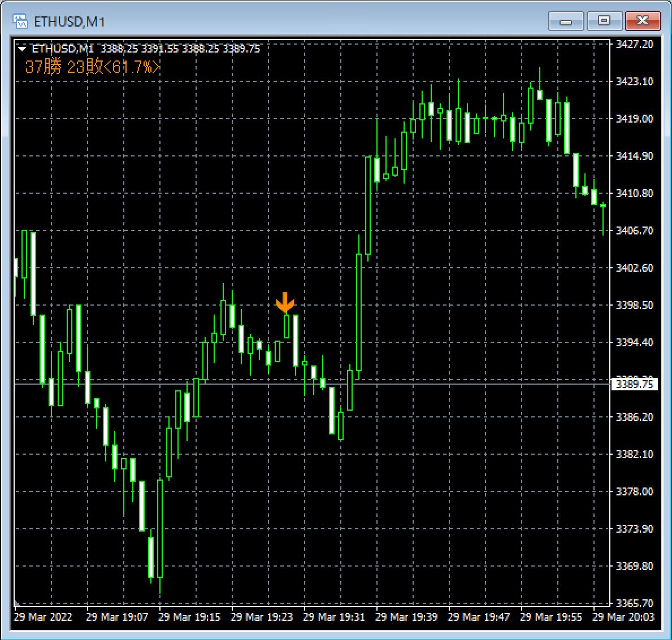Click the 29 Mar 19:31 time label
Viewport: 672px width, 640px height.
(334, 617)
